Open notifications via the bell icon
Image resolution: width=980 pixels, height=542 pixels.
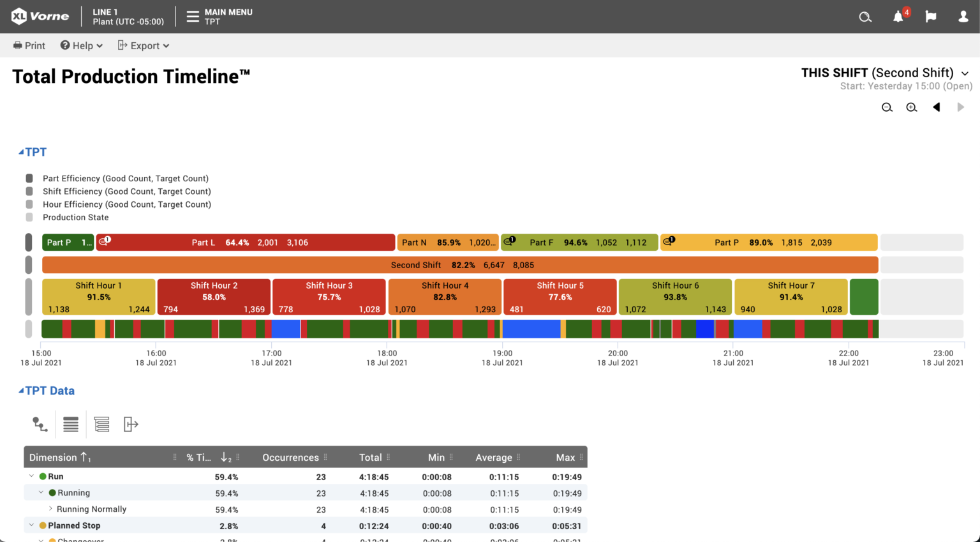(x=898, y=17)
